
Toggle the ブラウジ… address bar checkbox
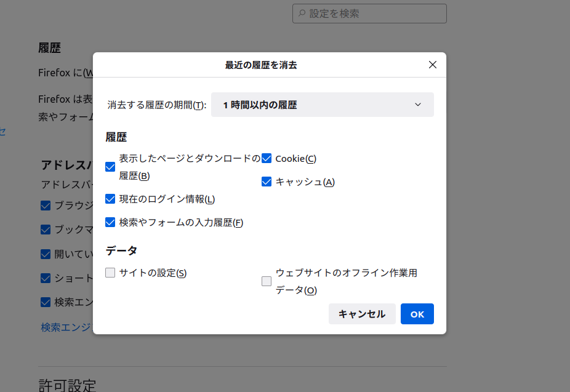(46, 206)
